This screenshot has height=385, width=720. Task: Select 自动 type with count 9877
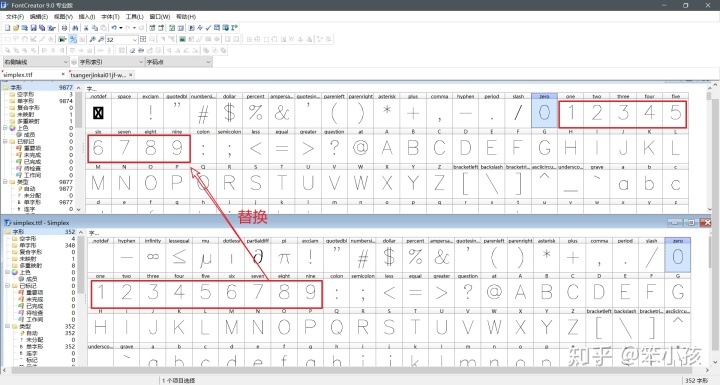tap(29, 189)
